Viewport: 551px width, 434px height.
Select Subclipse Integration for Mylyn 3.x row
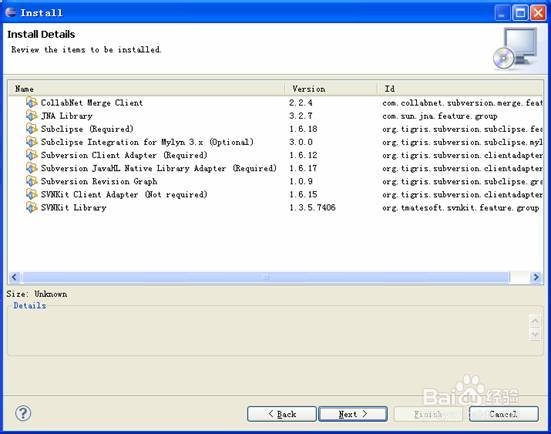tap(275, 142)
